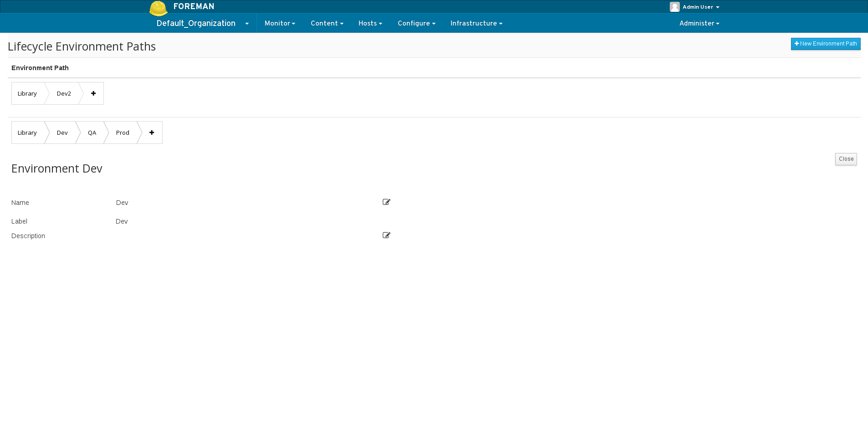Viewport: 868px width, 433px height.
Task: Add environment after Dev2 with plus icon
Action: point(93,93)
